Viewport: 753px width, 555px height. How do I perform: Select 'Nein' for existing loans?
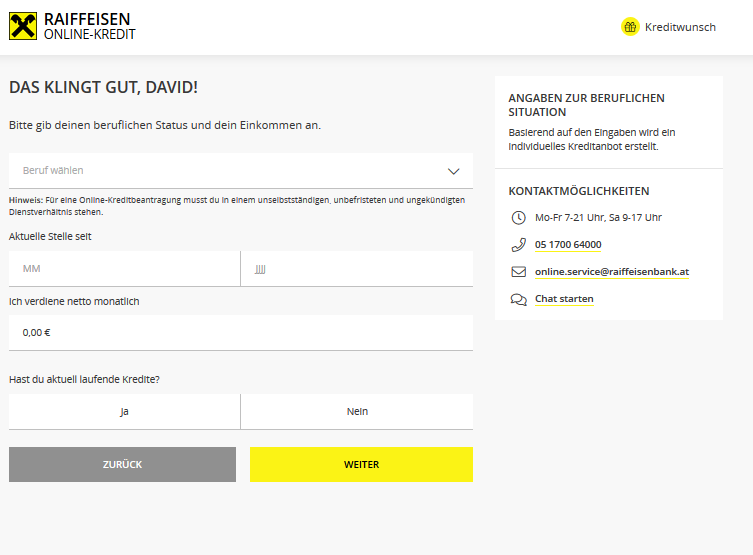pos(357,411)
